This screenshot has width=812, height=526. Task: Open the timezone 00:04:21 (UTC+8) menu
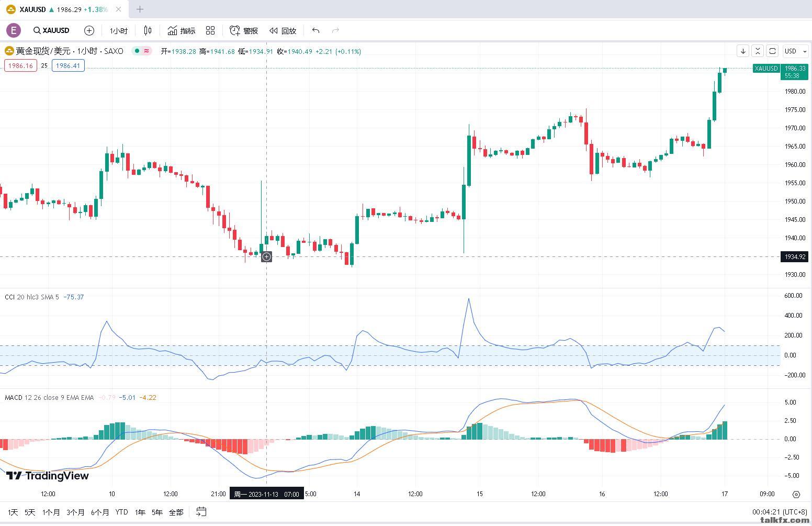[x=781, y=512]
